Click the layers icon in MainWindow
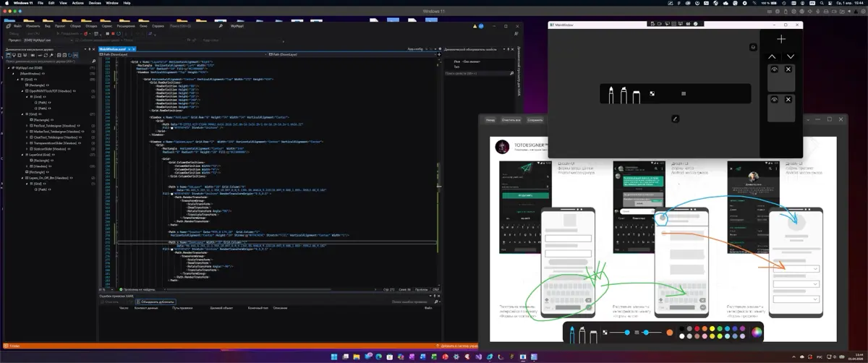 754,47
